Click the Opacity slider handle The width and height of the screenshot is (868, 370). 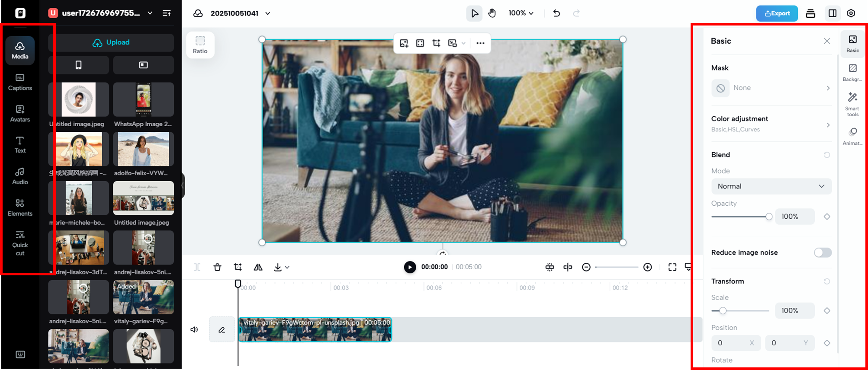769,217
